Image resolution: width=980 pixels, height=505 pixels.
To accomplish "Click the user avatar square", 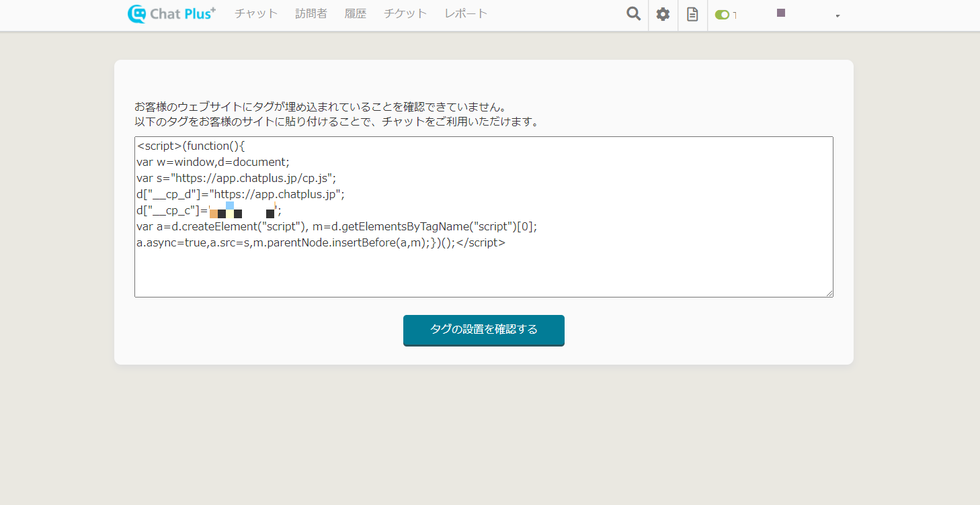I will point(781,13).
